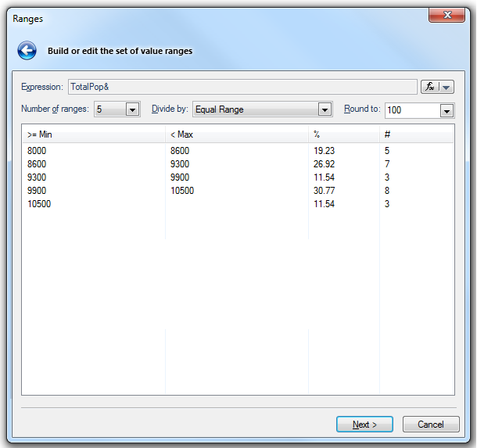Image resolution: width=477 pixels, height=448 pixels.
Task: Click the blue back arrow icon
Action: coord(27,51)
